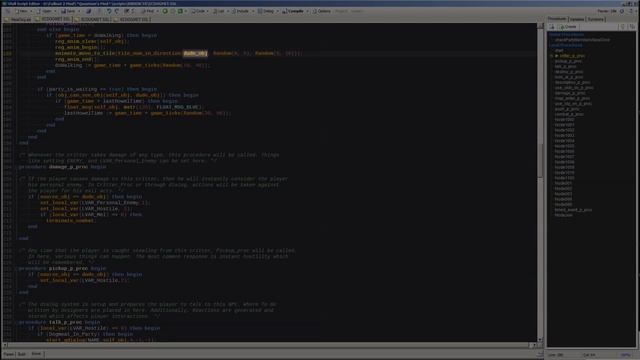Select timed_event_p_proc in procedure list
Screen dimensions: 640x360
tap(573, 210)
